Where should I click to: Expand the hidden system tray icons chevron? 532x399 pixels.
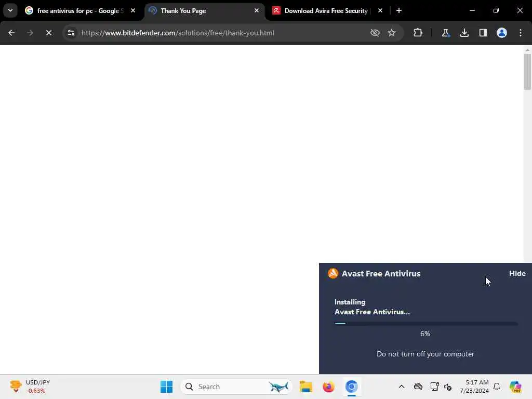402,387
